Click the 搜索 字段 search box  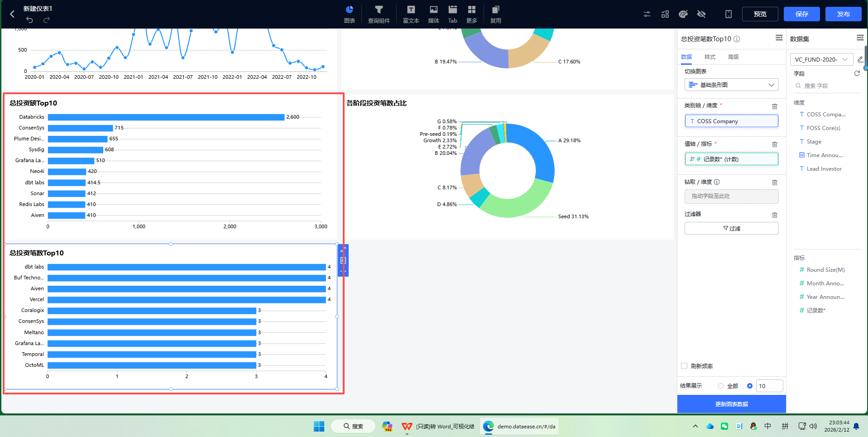[x=827, y=86]
